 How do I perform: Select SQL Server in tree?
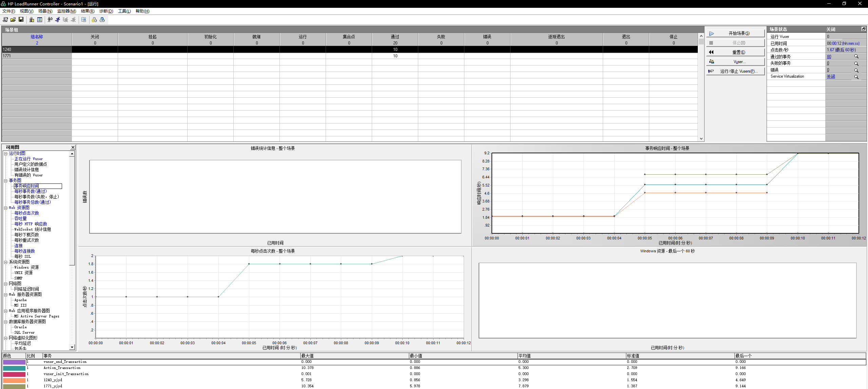coord(24,333)
